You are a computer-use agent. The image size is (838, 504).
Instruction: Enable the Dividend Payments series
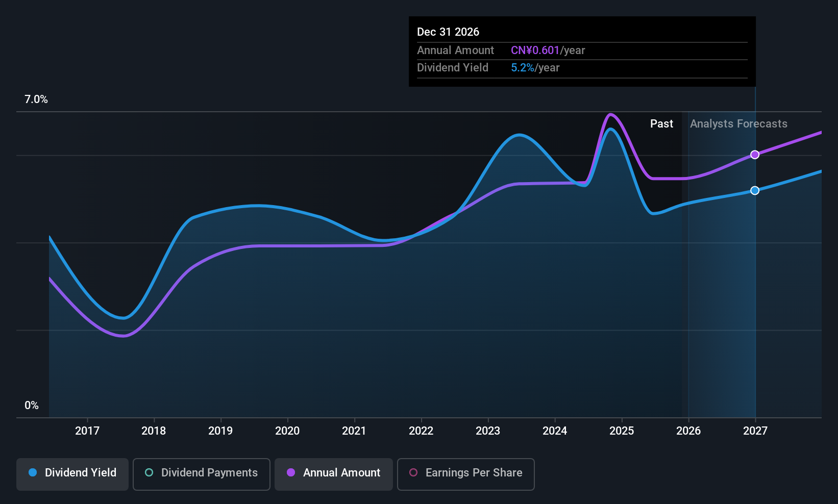point(201,474)
